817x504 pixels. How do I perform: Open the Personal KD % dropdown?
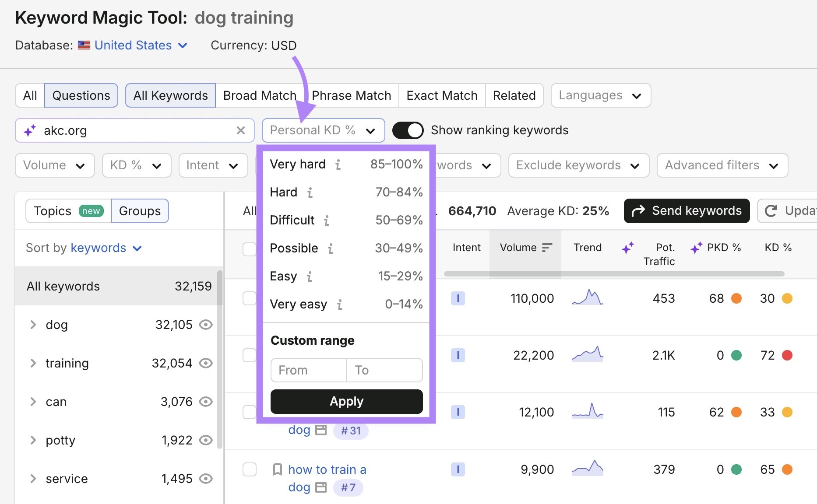(323, 130)
